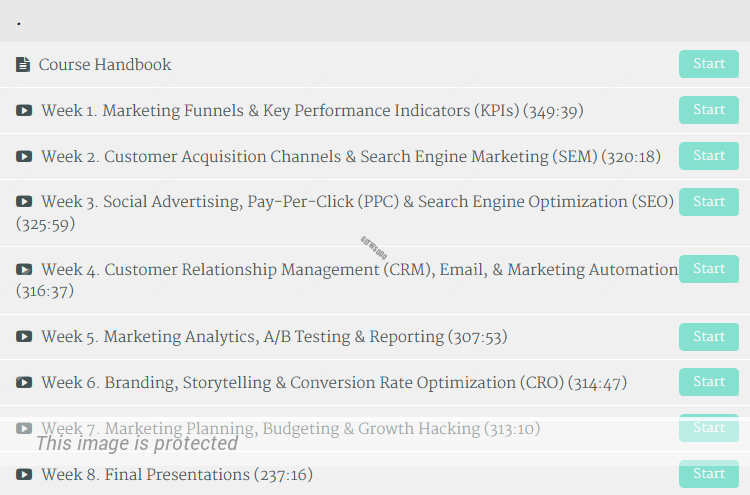
Task: Start the Course Handbook
Action: [708, 64]
